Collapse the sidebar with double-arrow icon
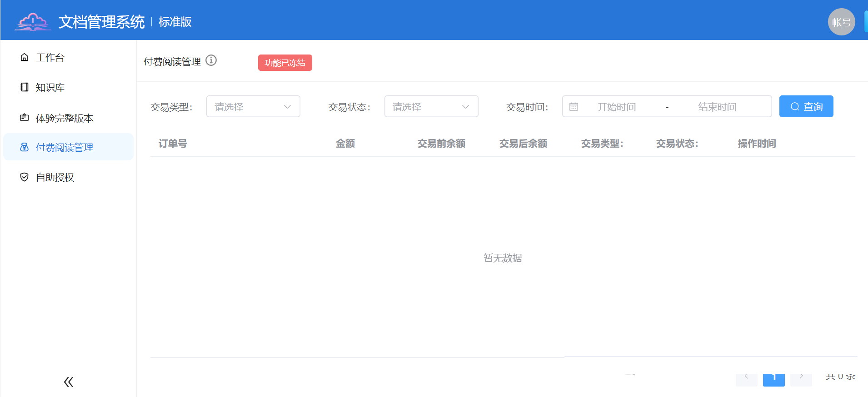This screenshot has width=868, height=397. click(x=69, y=382)
